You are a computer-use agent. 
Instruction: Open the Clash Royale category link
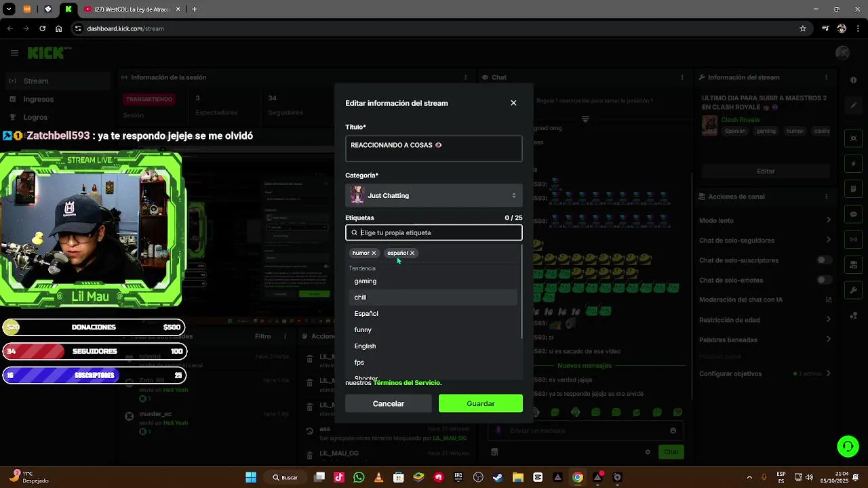740,120
